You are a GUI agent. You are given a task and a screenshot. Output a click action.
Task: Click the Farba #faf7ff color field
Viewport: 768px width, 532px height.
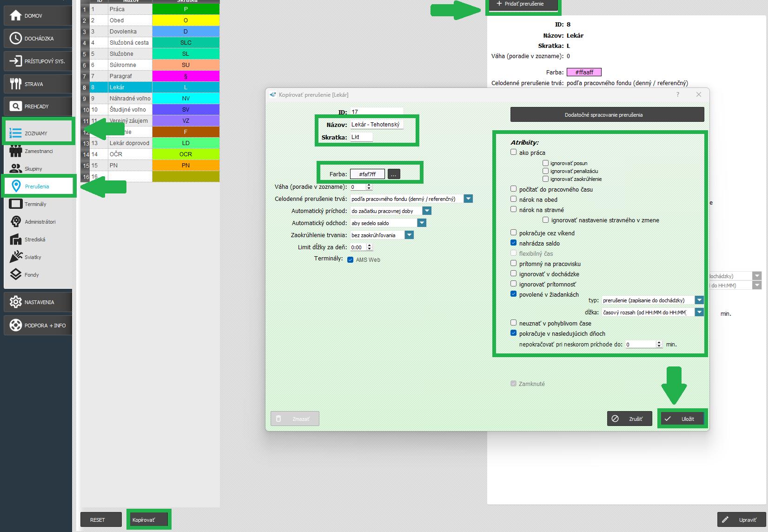click(x=367, y=174)
